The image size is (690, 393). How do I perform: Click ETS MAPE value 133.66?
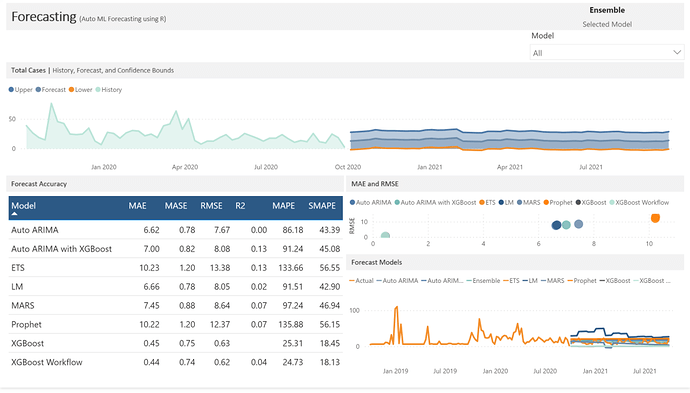point(291,268)
